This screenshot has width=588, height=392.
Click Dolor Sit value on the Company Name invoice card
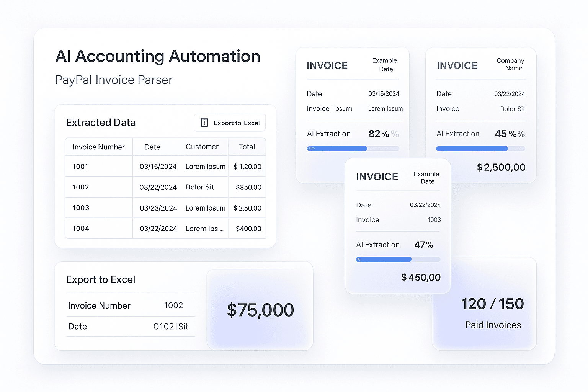(x=513, y=109)
